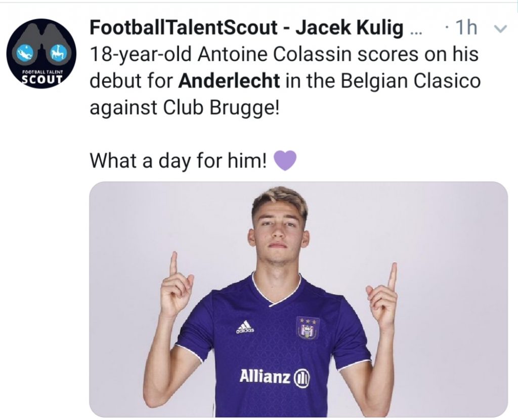The height and width of the screenshot is (420, 518).
Task: Click the bold "Anderlecht" word in tweet
Action: 237,80
